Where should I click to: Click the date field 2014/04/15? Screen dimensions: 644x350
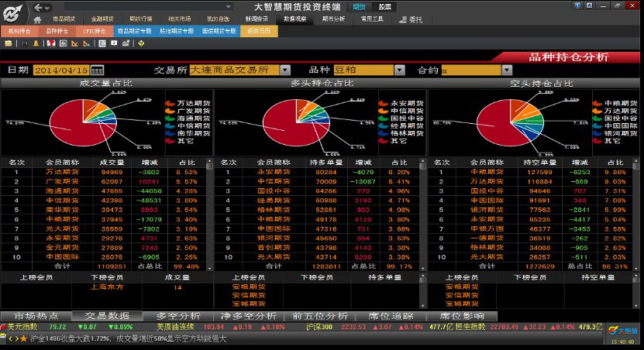click(x=61, y=70)
